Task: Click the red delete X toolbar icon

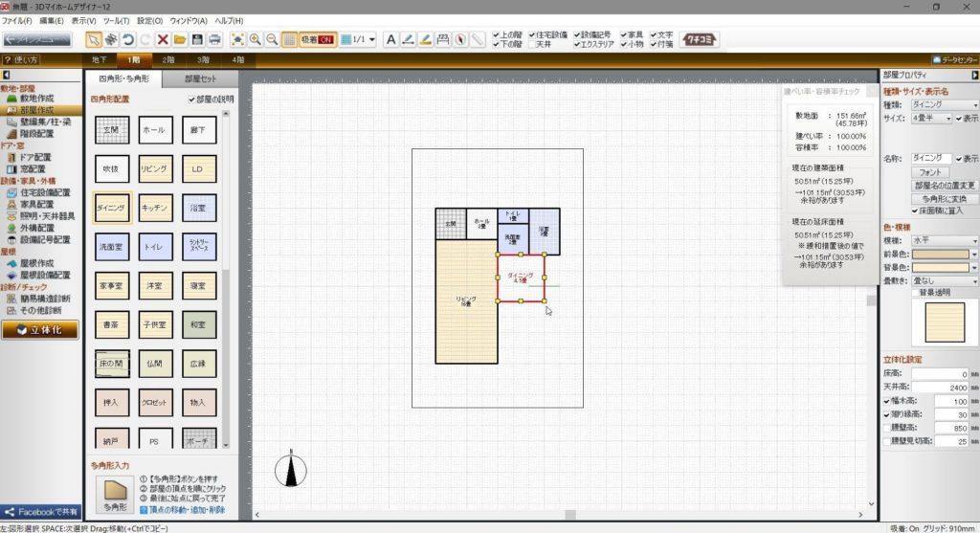Action: coord(163,39)
